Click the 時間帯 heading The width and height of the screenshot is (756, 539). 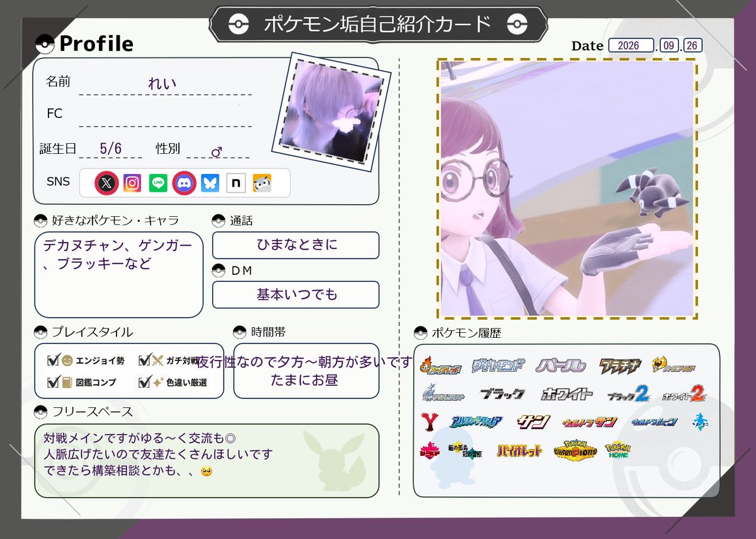268,332
